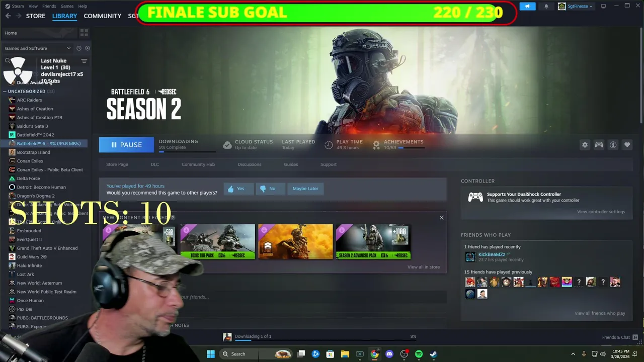Viewport: 644px width, 362px height.
Task: Open the Store Page tab
Action: (x=117, y=164)
